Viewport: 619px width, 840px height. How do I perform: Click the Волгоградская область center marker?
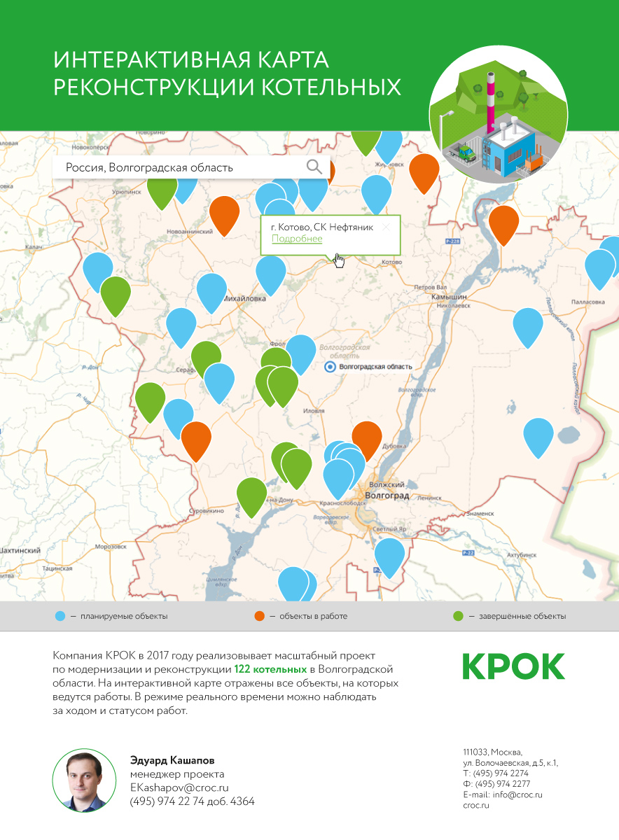click(329, 367)
